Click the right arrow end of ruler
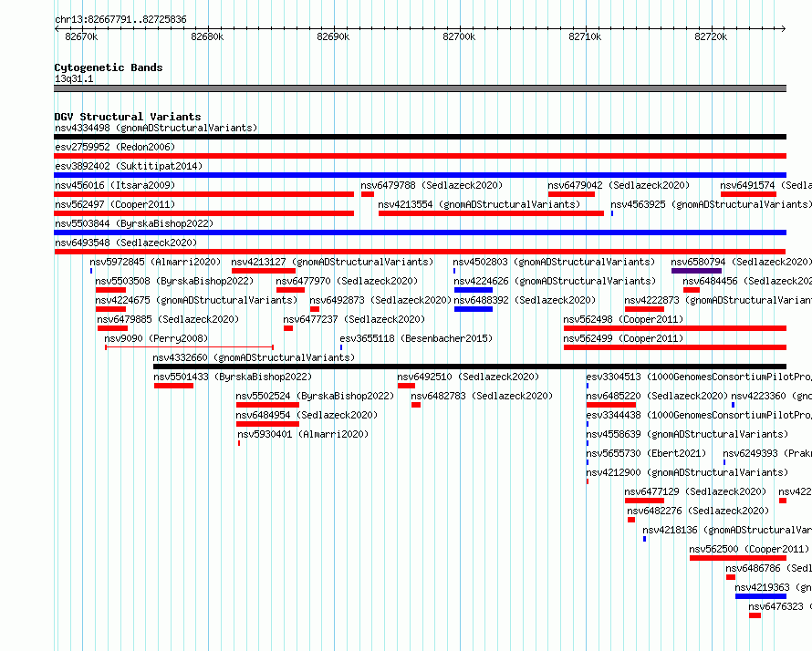Screen dimensions: 812x651 click(x=784, y=29)
